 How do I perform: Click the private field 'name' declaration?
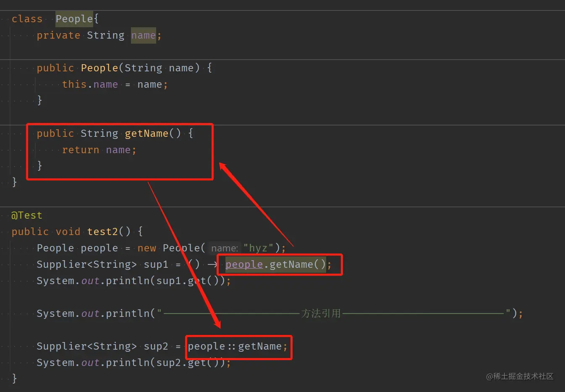[x=143, y=35]
